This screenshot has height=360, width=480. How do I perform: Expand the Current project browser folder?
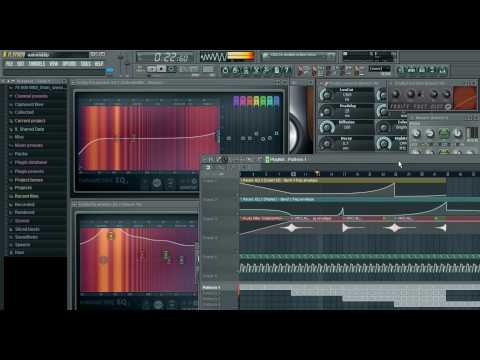[30, 121]
